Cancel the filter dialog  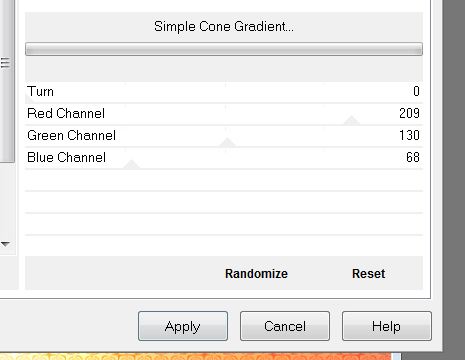click(x=285, y=326)
